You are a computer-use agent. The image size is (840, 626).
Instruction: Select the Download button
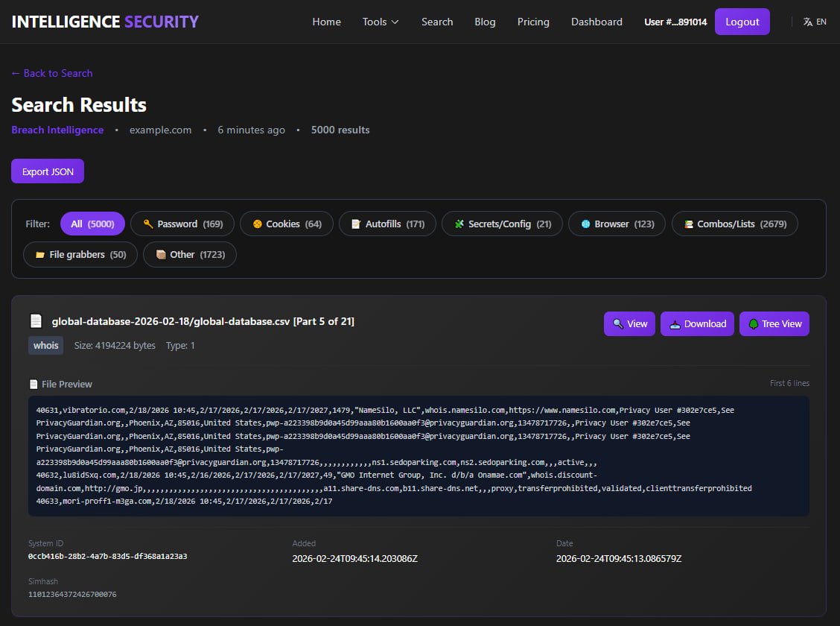(x=697, y=323)
